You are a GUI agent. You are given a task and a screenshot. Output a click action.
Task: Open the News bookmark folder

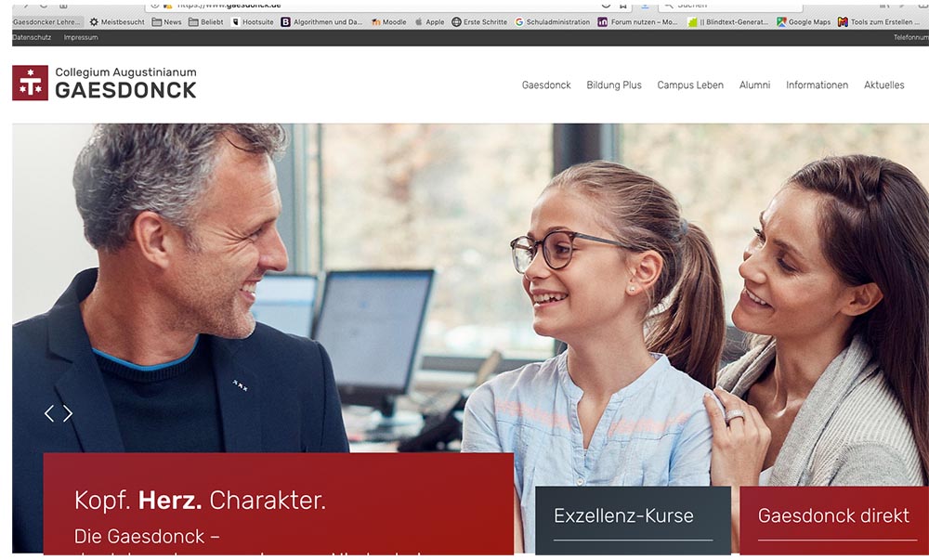point(167,22)
